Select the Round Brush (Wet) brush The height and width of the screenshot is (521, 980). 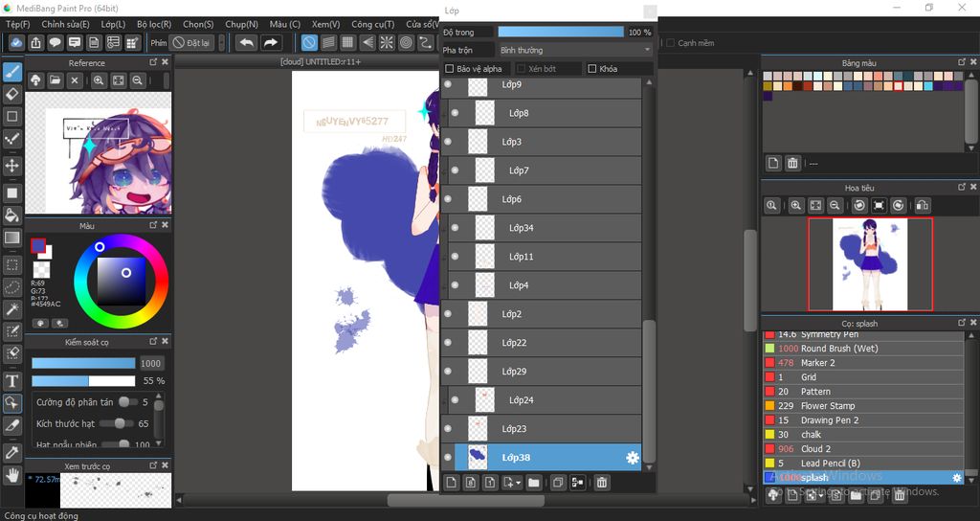click(863, 349)
